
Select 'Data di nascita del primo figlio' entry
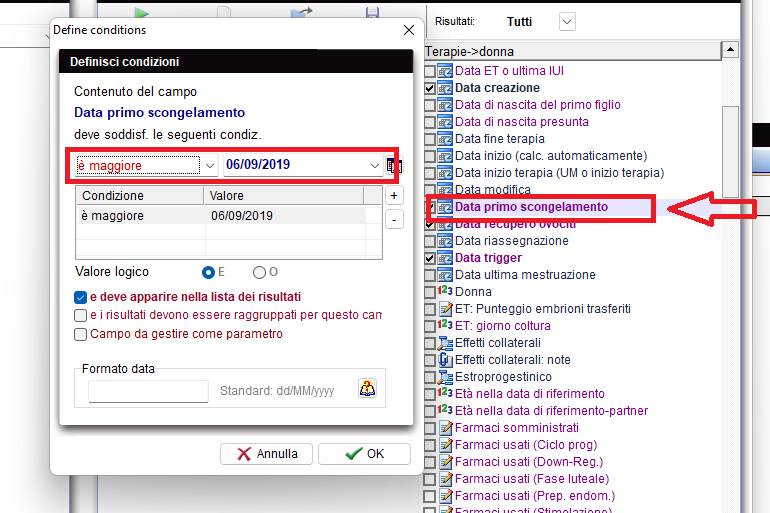[x=538, y=105]
